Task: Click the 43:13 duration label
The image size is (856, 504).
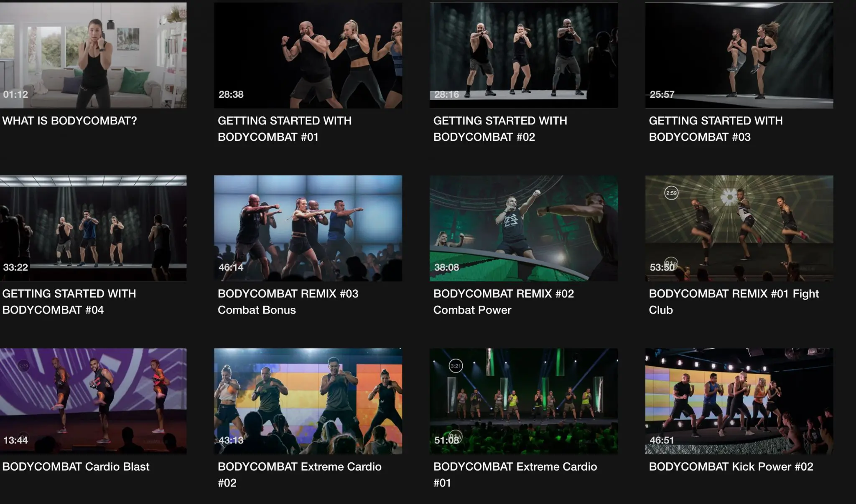Action: (x=231, y=440)
